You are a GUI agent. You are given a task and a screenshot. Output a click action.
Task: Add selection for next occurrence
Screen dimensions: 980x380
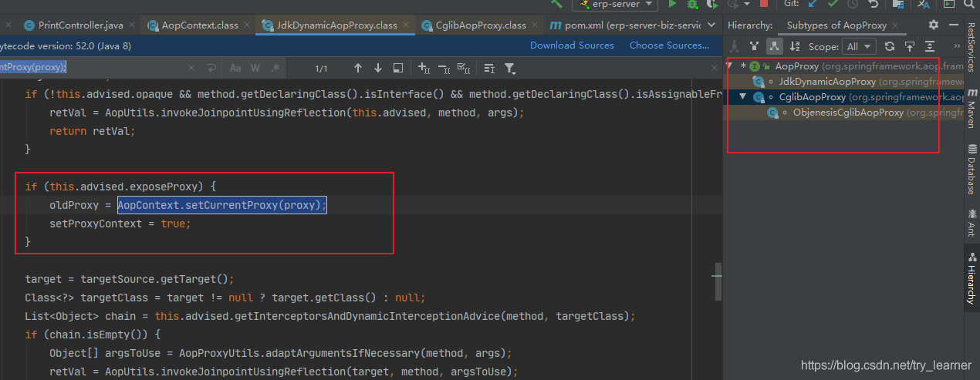point(424,68)
